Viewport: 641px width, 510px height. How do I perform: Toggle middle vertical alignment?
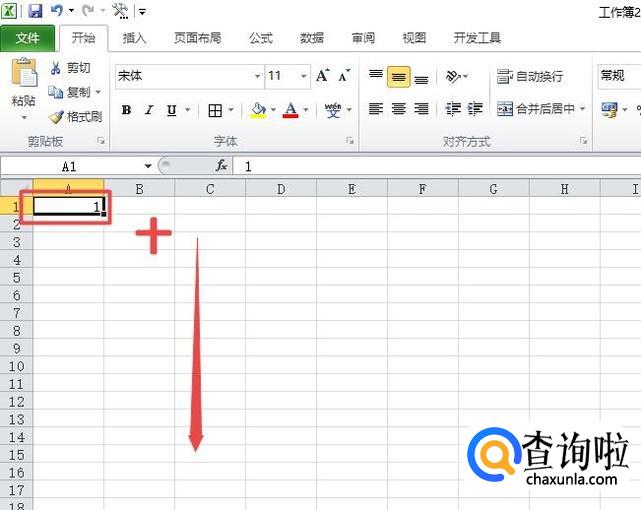coord(399,76)
